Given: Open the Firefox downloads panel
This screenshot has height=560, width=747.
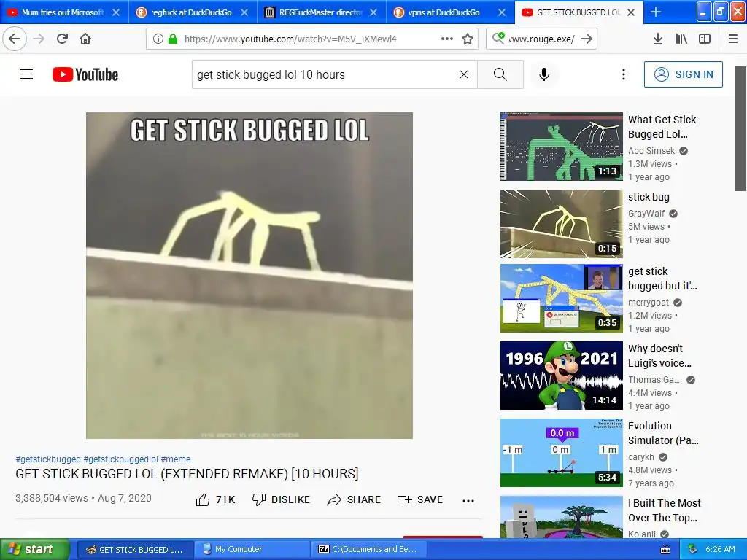Looking at the screenshot, I should point(658,39).
